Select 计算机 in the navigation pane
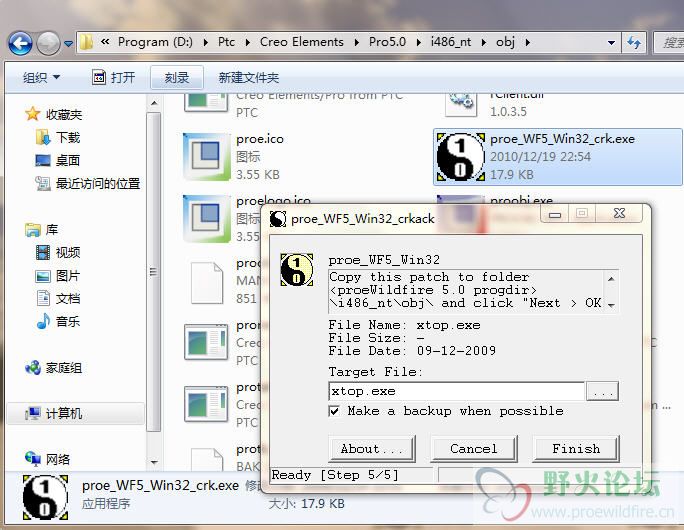 (x=64, y=414)
